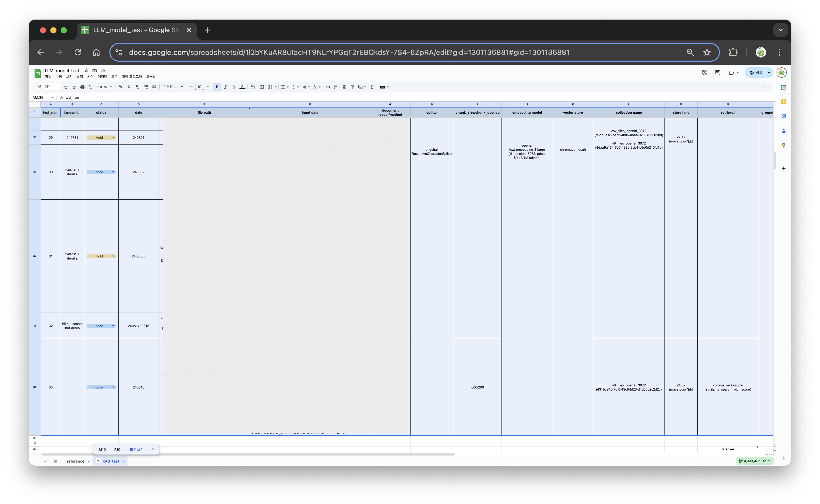Viewport: 820px width, 504px height.
Task: Toggle strikethrough formatting
Action: click(x=234, y=87)
